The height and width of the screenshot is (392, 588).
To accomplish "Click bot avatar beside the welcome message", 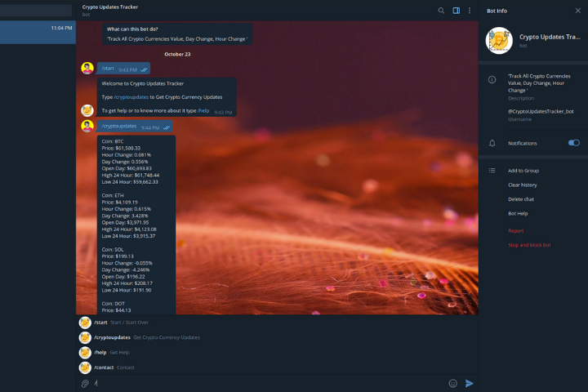I will pos(87,111).
